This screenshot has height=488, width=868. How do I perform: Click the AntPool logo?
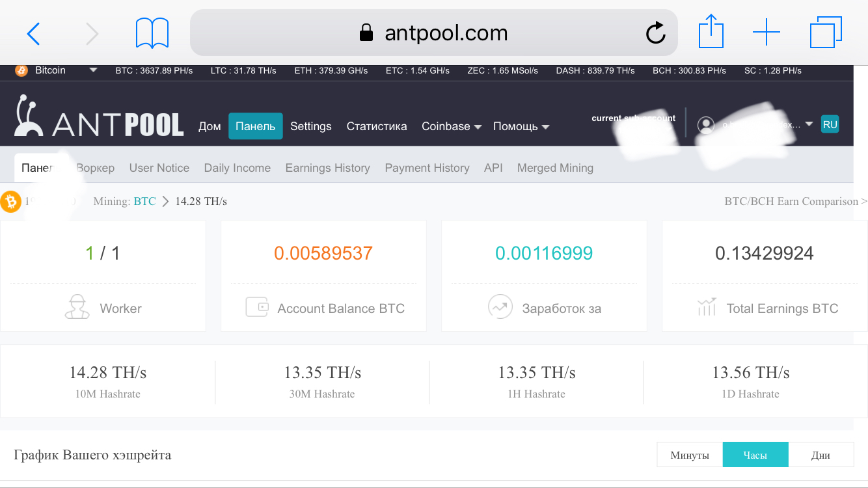[99, 116]
